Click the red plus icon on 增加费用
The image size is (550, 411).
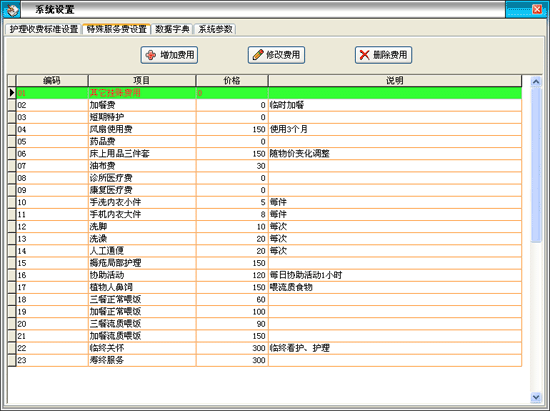click(x=151, y=55)
